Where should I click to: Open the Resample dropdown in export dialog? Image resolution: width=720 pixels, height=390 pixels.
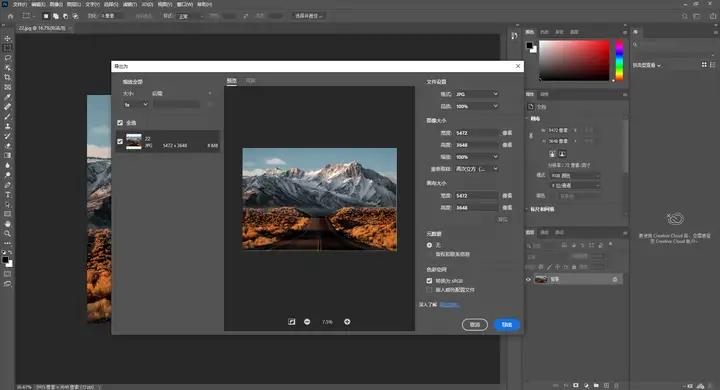click(x=476, y=169)
